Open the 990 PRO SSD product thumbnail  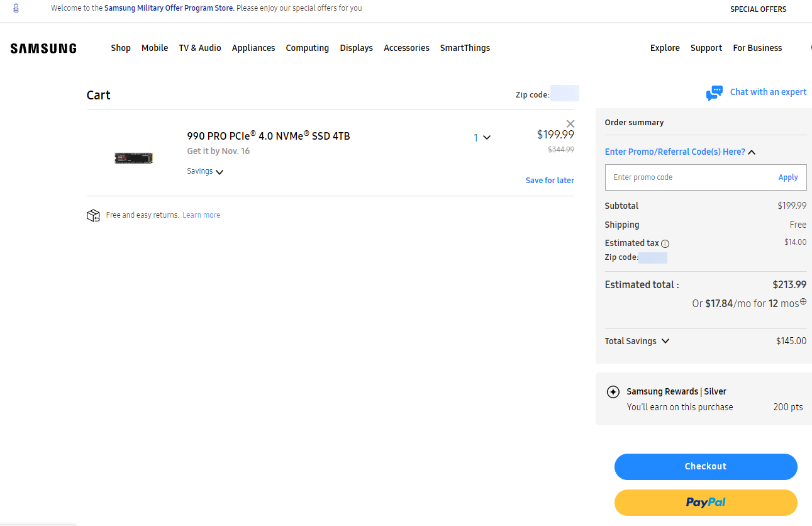[x=134, y=158]
